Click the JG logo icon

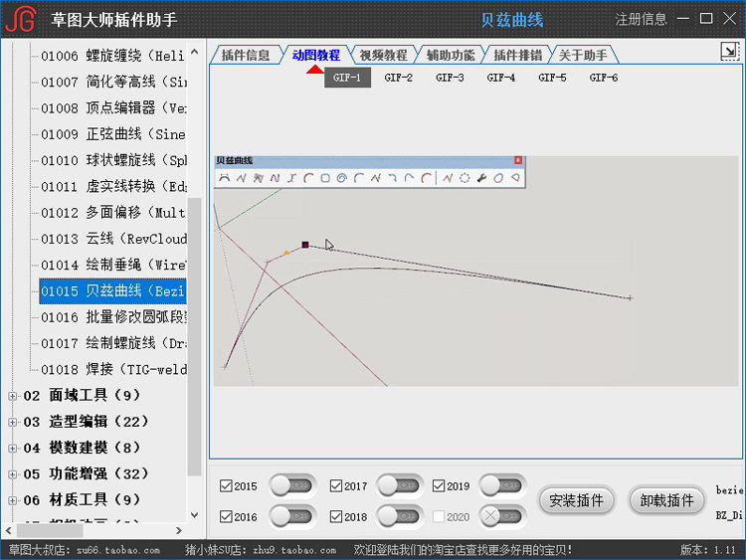pyautogui.click(x=21, y=19)
